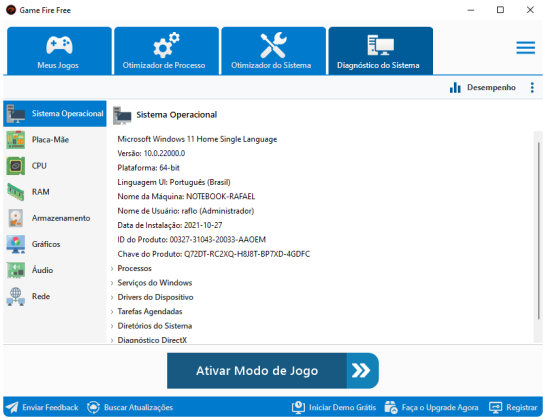This screenshot has width=546, height=420.
Task: Open the three-dot options menu
Action: (532, 87)
